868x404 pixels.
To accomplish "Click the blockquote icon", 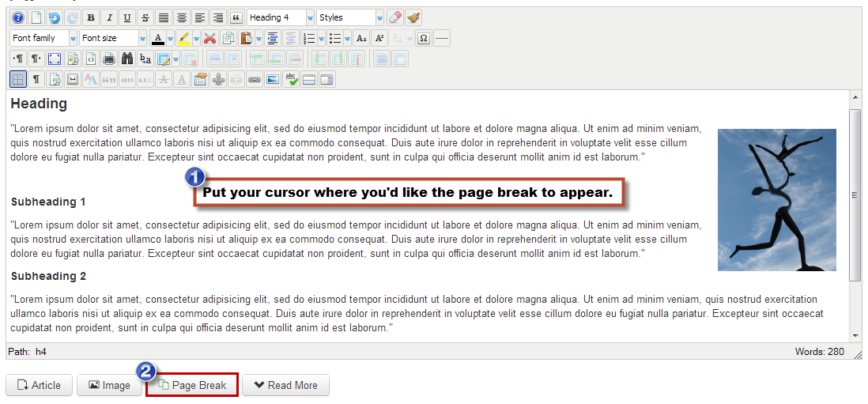I will (x=236, y=17).
